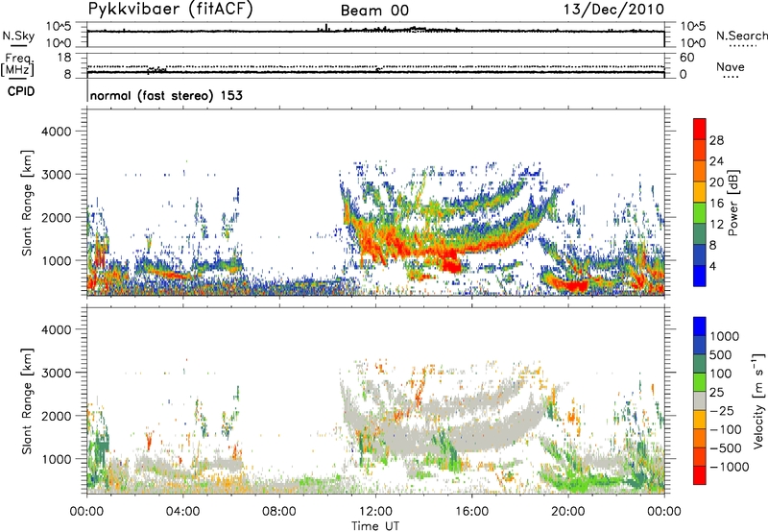Click the red top segment of Power colorbar
Screen dimensions: 768x532
click(x=700, y=129)
